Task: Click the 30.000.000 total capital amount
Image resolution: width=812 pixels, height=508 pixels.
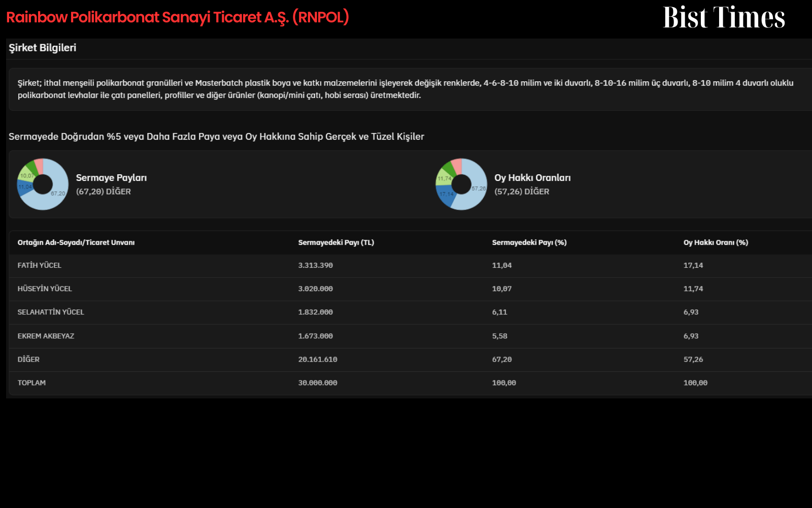Action: point(318,383)
